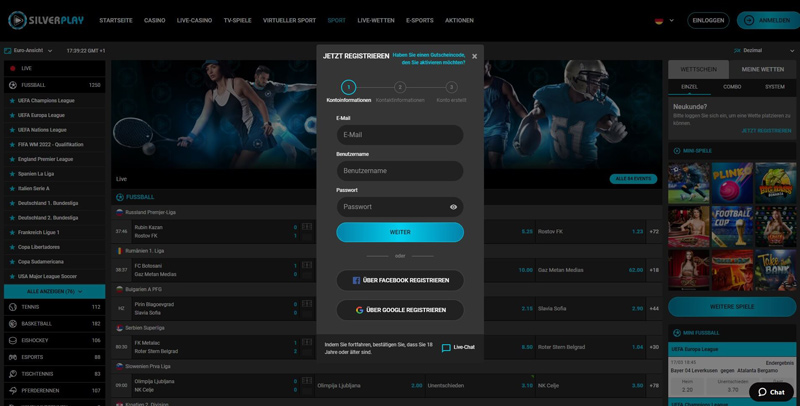800x406 pixels.
Task: Open Aktionen in main navigation
Action: click(x=459, y=20)
